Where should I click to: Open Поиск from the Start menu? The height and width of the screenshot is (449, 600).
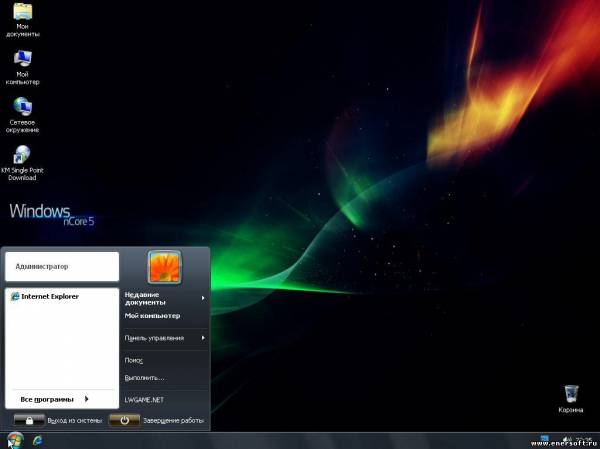[165, 360]
